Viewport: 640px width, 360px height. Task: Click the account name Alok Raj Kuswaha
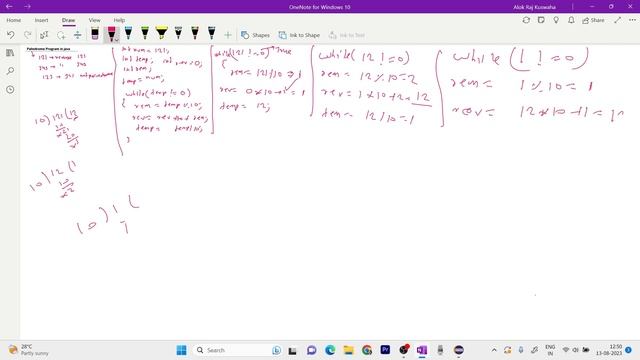534,7
